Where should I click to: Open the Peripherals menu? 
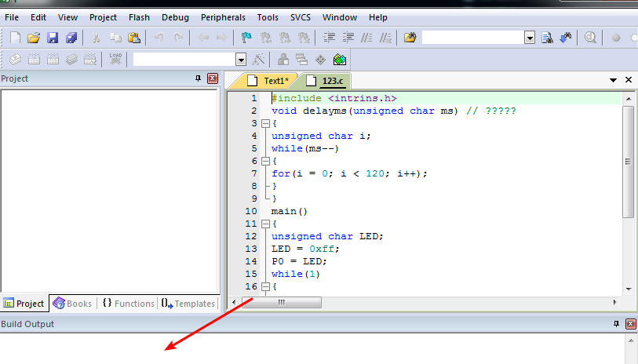223,17
